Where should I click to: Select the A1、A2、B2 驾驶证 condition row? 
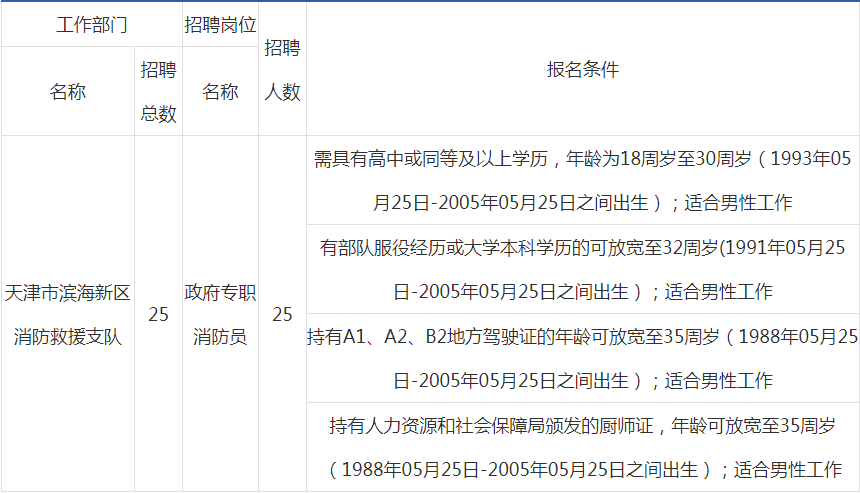pos(582,358)
